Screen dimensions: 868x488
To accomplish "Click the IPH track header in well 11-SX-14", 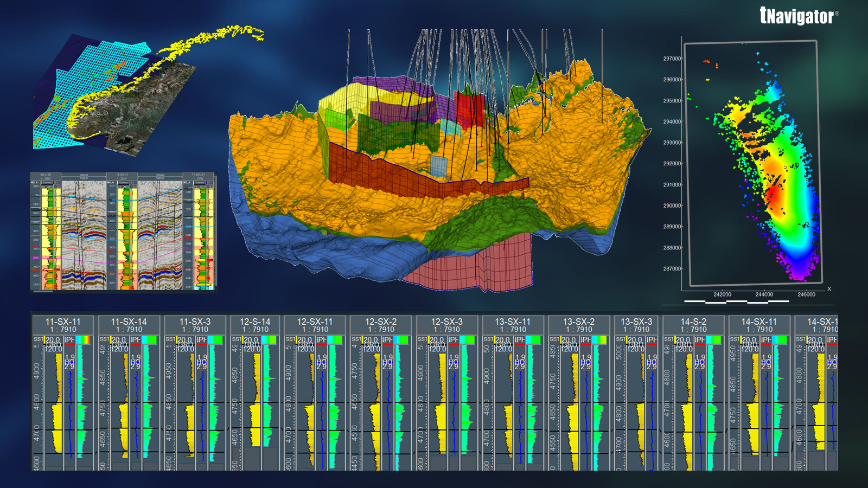I will [x=135, y=339].
